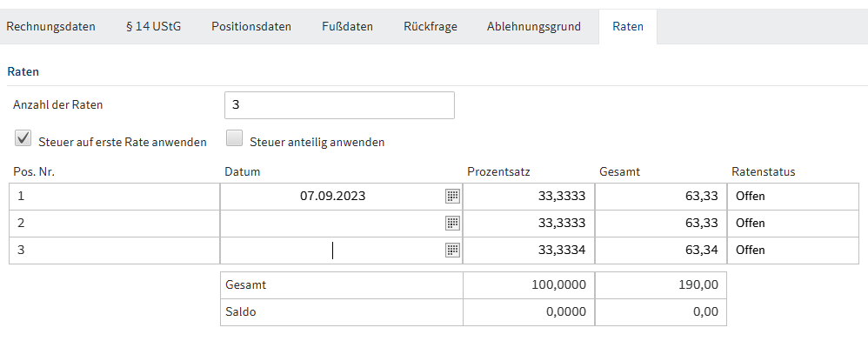Focus the 'Anzahl der Raten' input field
This screenshot has width=868, height=341.
339,105
